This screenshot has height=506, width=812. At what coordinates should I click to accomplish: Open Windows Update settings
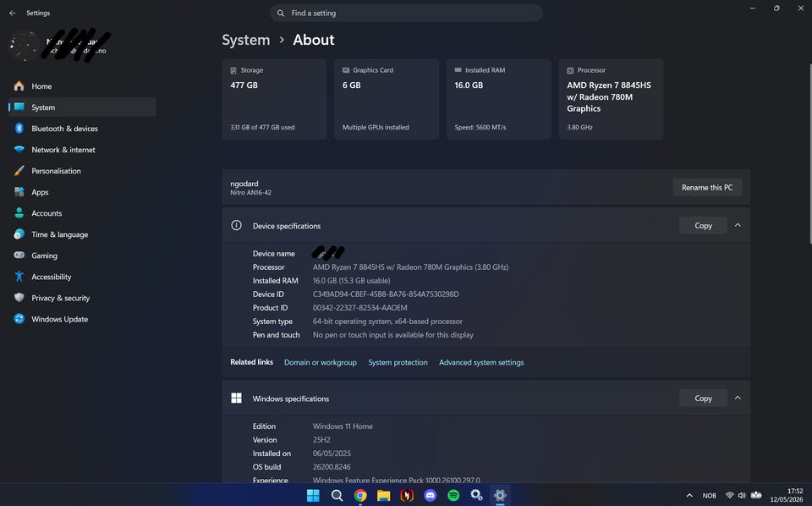(x=82, y=320)
